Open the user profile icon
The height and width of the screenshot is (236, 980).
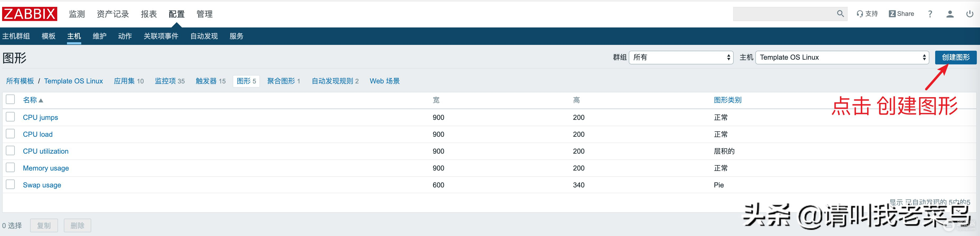(x=950, y=14)
